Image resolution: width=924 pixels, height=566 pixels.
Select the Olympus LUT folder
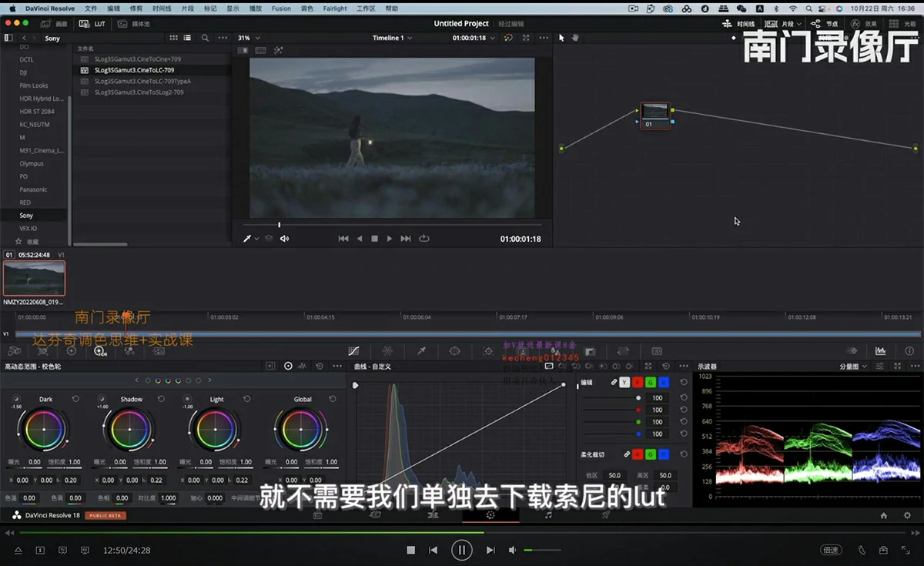point(32,163)
